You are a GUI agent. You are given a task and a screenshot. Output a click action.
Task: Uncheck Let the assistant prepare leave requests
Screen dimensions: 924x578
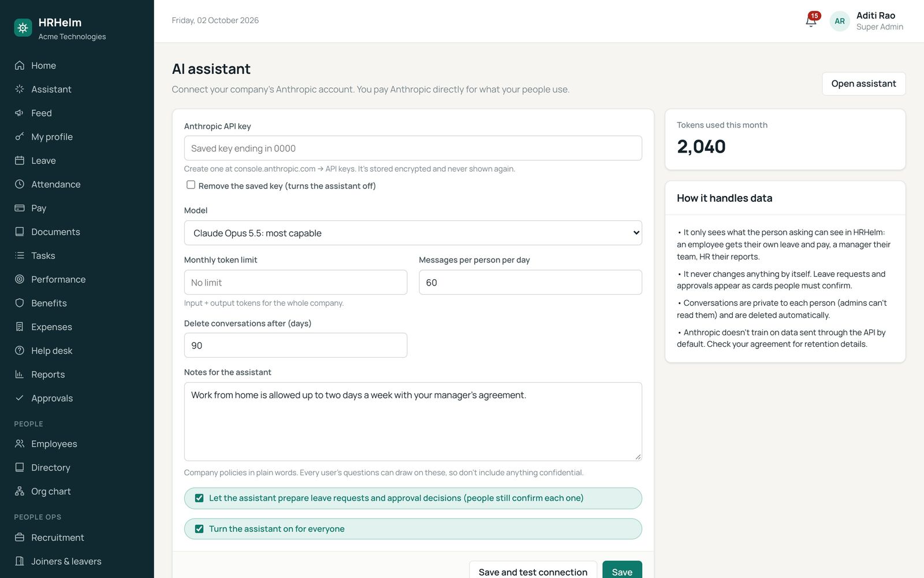199,498
